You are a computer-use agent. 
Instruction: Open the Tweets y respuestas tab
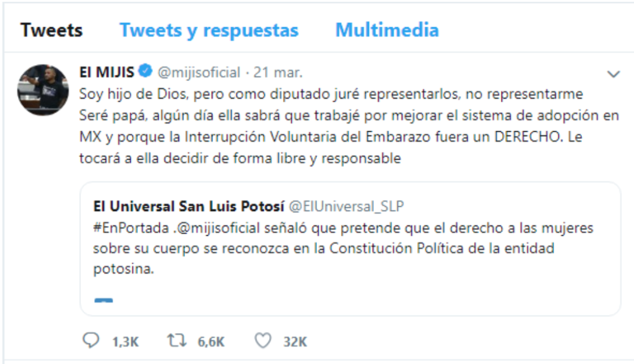[x=209, y=30]
